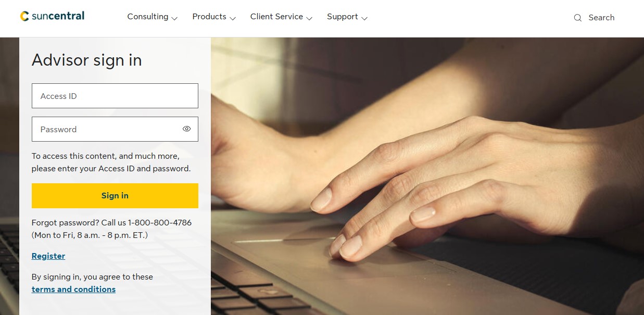Open the Products menu

click(209, 17)
